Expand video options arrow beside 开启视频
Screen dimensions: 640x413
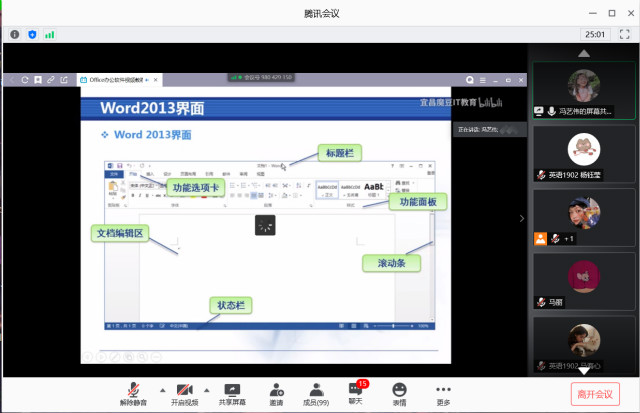coord(207,391)
